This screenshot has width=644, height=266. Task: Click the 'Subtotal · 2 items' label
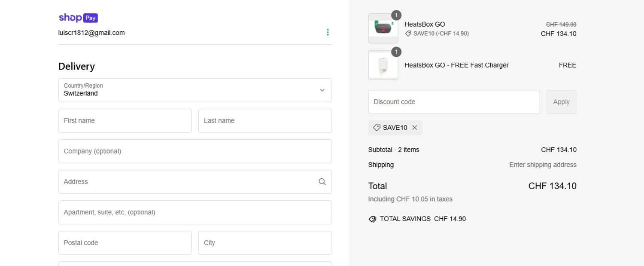394,150
